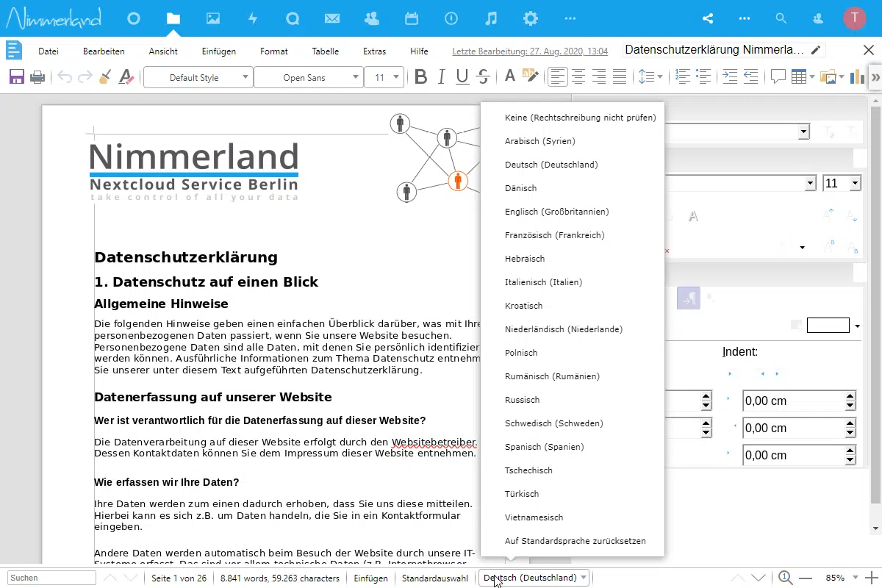Open the Mail envelope app

click(332, 18)
